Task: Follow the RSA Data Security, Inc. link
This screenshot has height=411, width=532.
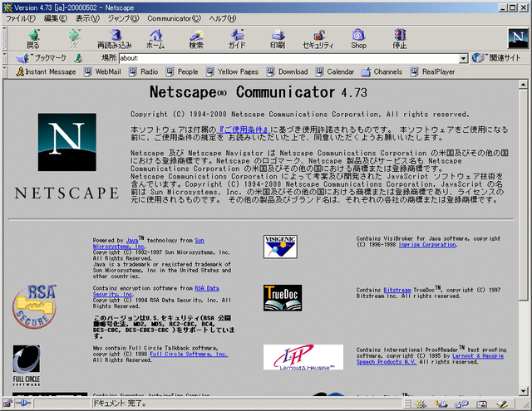Action: [x=113, y=295]
